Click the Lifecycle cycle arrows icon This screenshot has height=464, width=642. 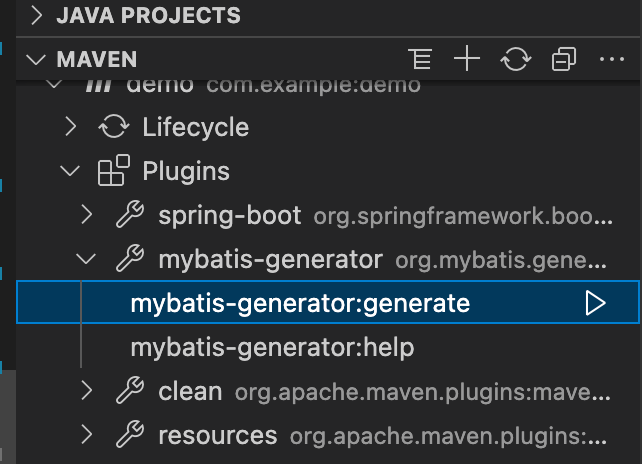(x=114, y=127)
